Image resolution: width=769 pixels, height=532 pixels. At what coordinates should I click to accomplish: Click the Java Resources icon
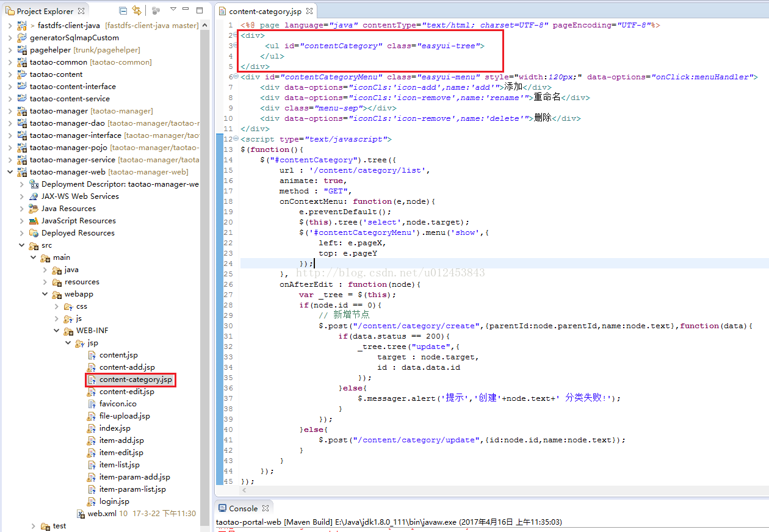(35, 208)
